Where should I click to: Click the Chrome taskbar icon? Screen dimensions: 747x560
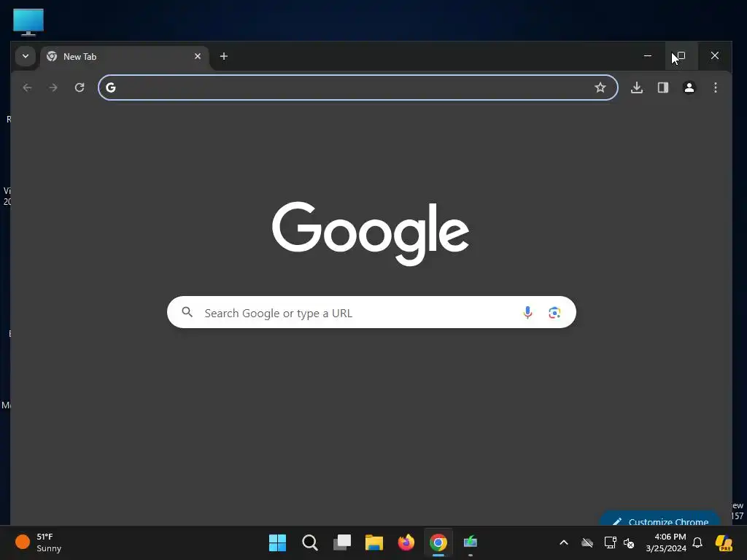pos(438,542)
